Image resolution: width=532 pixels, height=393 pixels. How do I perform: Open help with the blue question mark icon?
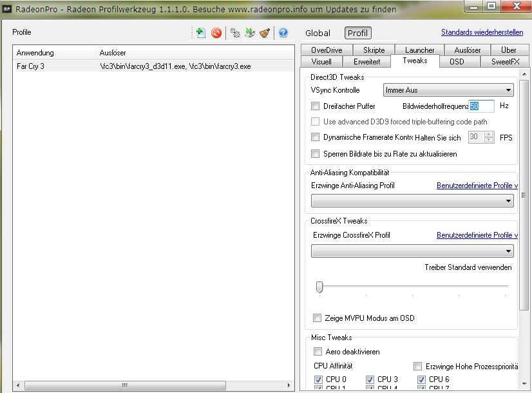[x=283, y=33]
